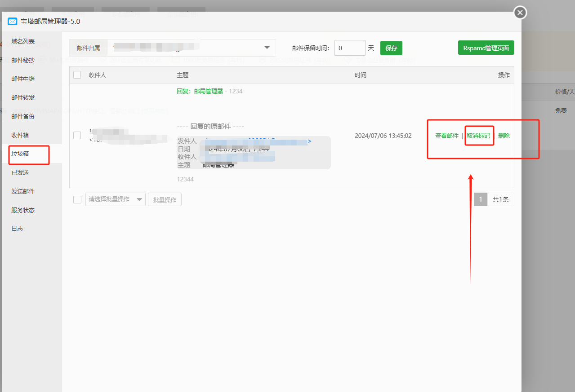Click the mail envelope icon in title
The image size is (575, 392).
point(13,22)
